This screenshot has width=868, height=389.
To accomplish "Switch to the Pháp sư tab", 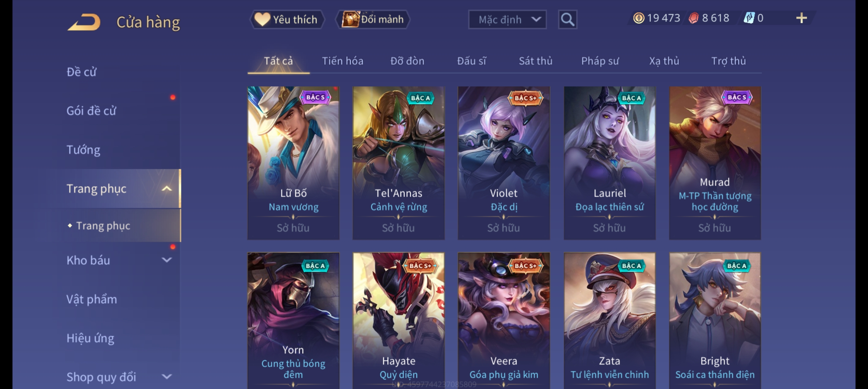I will (600, 61).
